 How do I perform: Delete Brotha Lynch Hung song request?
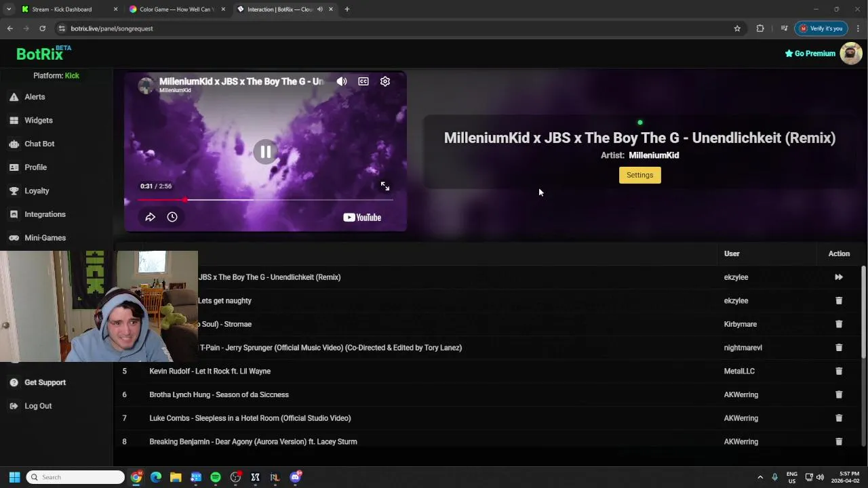pyautogui.click(x=839, y=394)
